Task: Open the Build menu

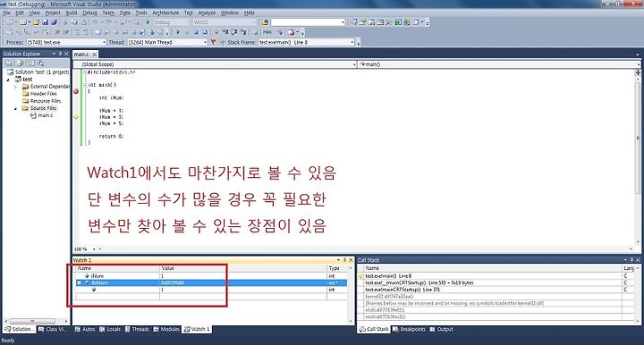Action: (72, 13)
